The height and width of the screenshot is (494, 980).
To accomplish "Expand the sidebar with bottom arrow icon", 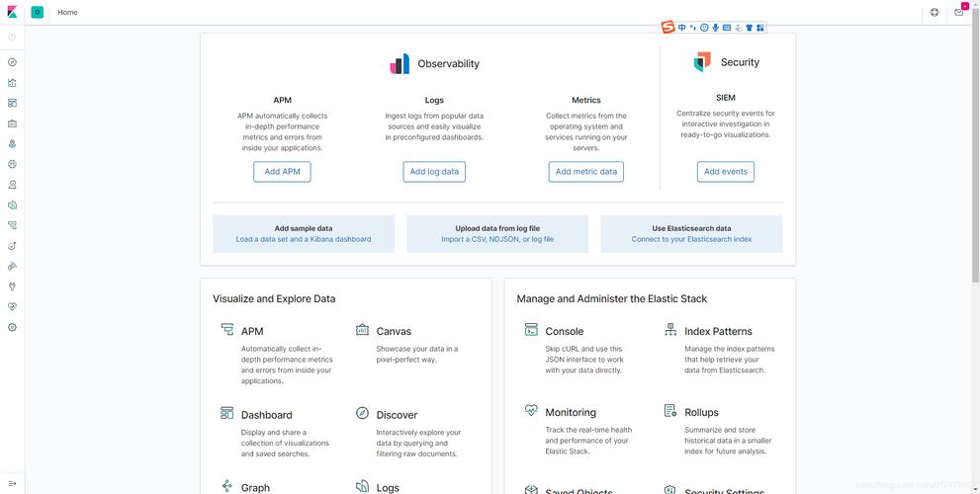I will click(12, 483).
